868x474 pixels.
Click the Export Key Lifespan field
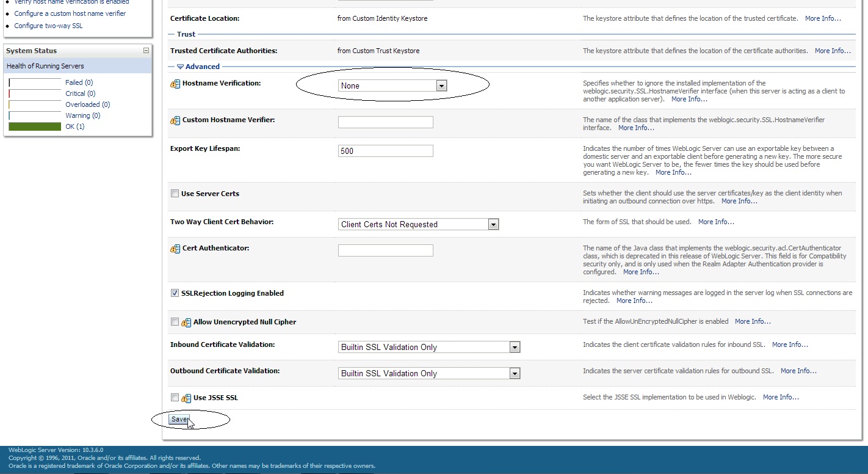[x=385, y=151]
